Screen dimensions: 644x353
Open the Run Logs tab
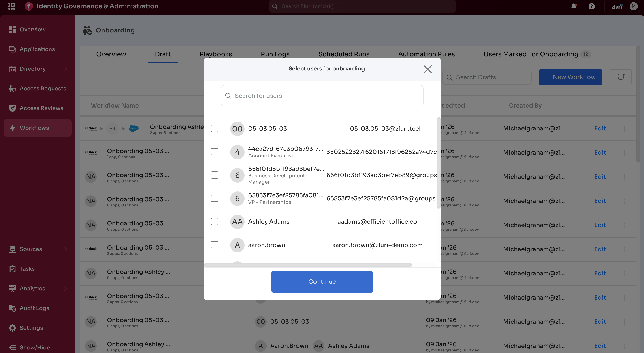pyautogui.click(x=275, y=54)
